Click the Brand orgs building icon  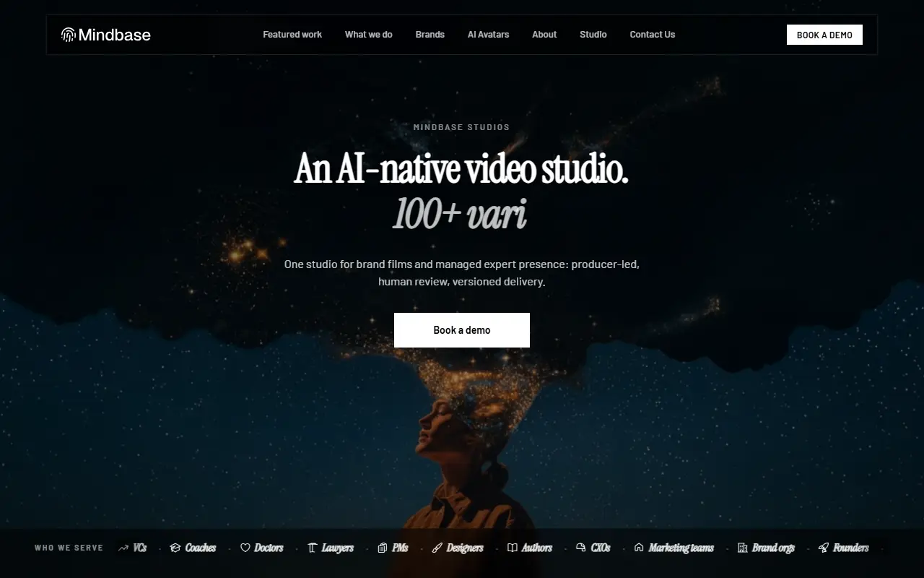click(x=742, y=548)
